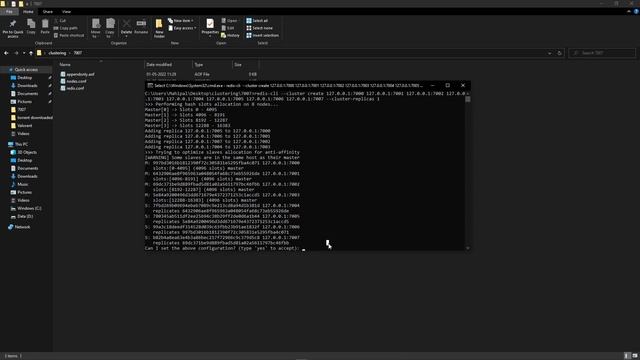The height and width of the screenshot is (360, 640).
Task: Select Quick access in navigation pane
Action: [26, 70]
